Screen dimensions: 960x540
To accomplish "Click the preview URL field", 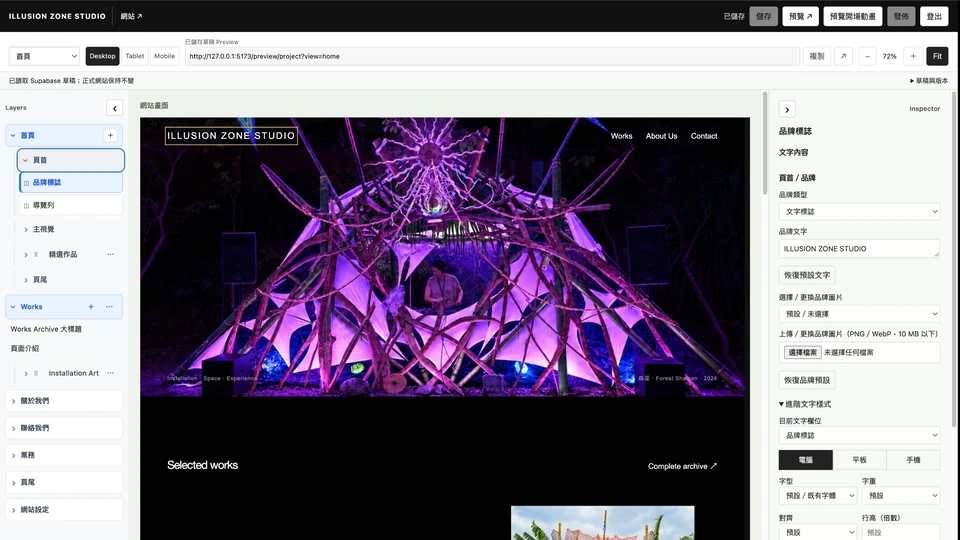I will (492, 56).
